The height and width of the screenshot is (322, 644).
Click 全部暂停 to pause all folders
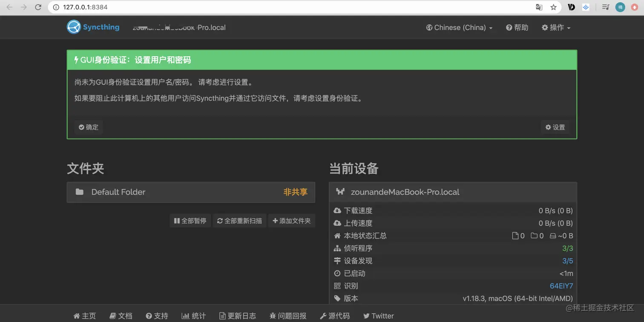point(190,221)
